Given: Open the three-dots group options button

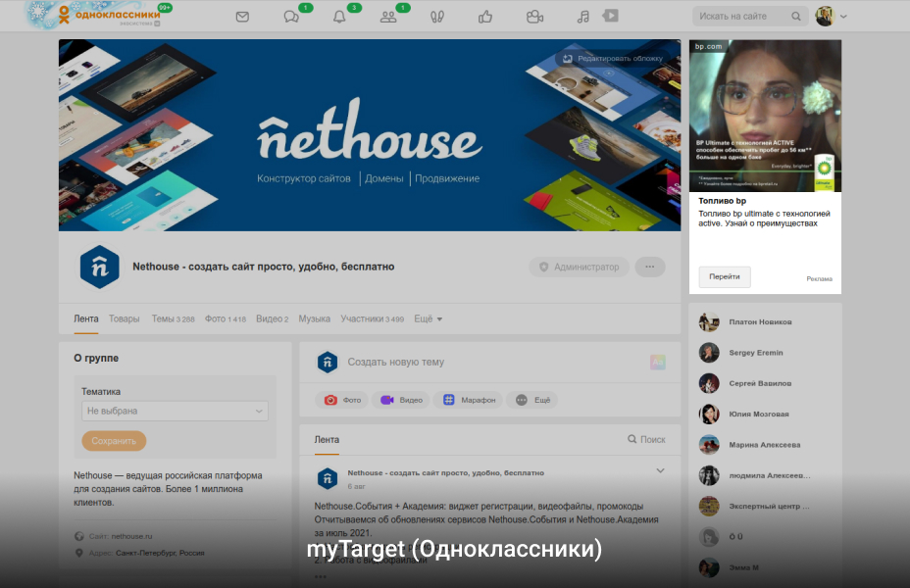Looking at the screenshot, I should click(650, 267).
